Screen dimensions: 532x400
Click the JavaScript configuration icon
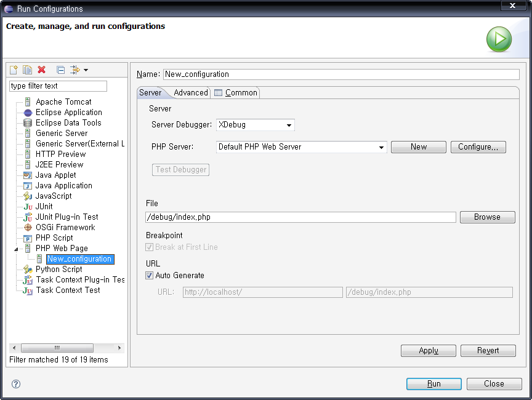click(x=28, y=196)
